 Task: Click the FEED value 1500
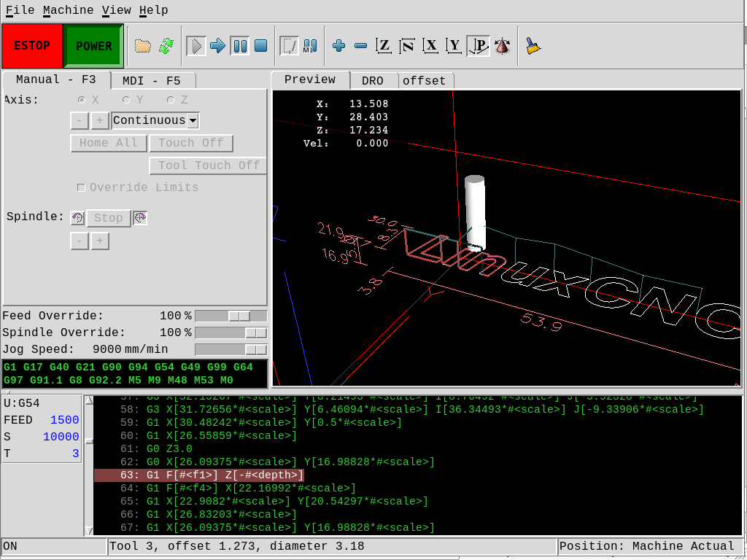(x=65, y=420)
